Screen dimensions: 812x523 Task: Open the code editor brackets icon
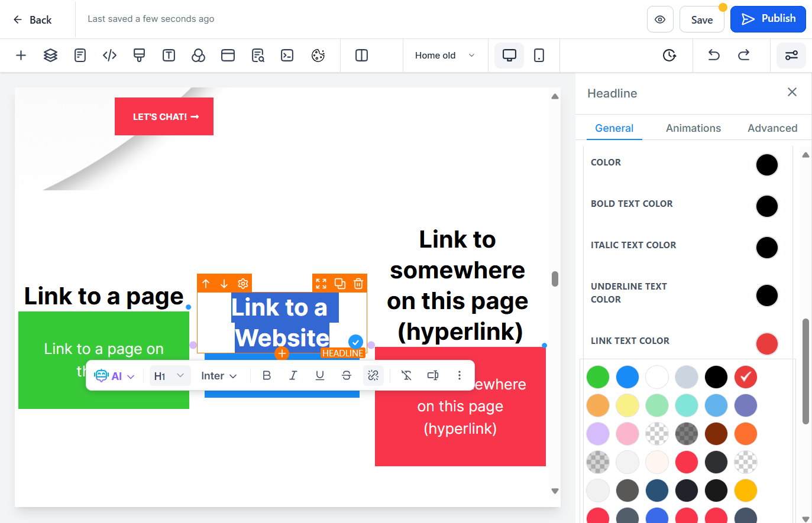click(109, 56)
